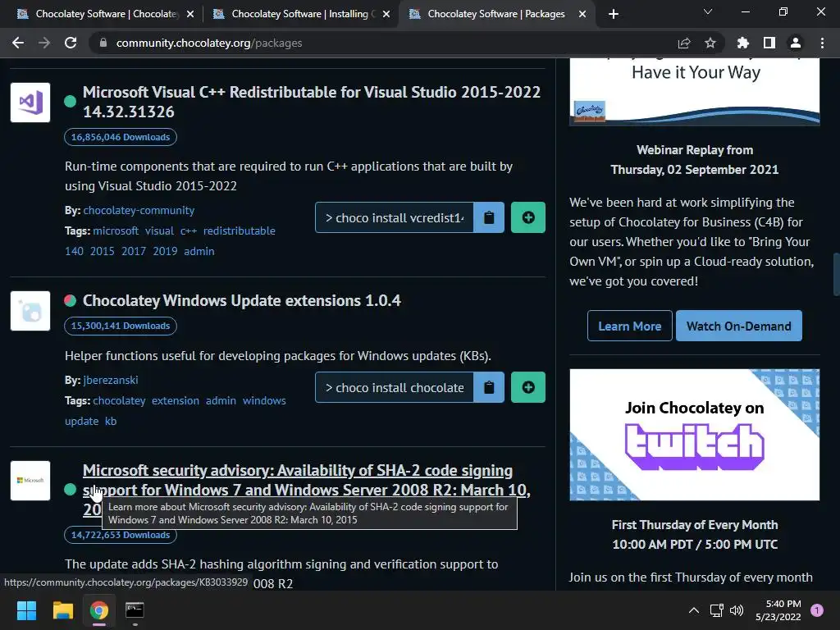Open the network tray icon
This screenshot has width=840, height=630.
[x=716, y=610]
